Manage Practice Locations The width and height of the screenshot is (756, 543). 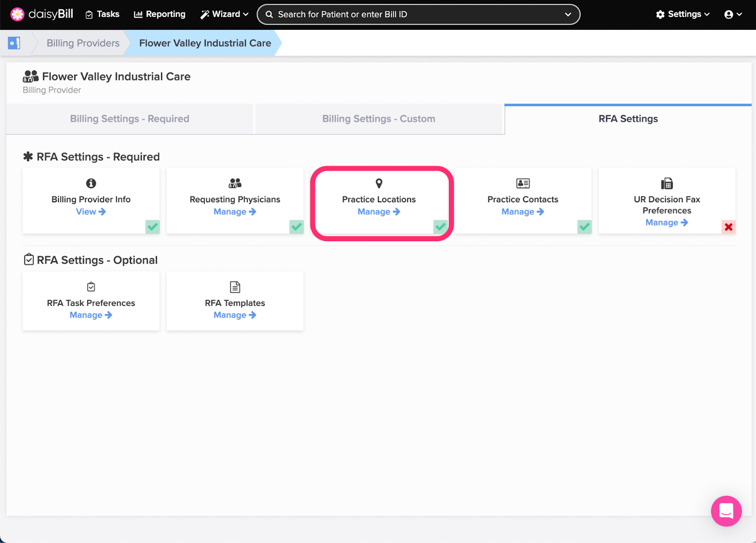tap(379, 212)
